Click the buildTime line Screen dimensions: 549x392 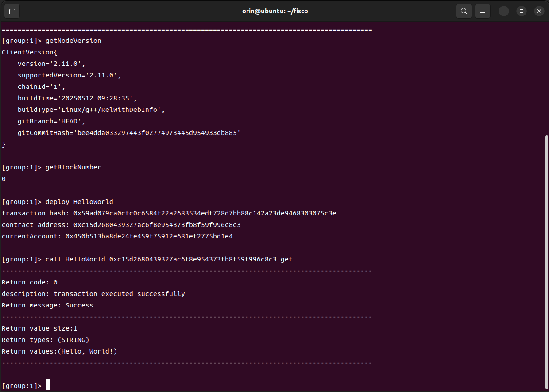coord(77,98)
